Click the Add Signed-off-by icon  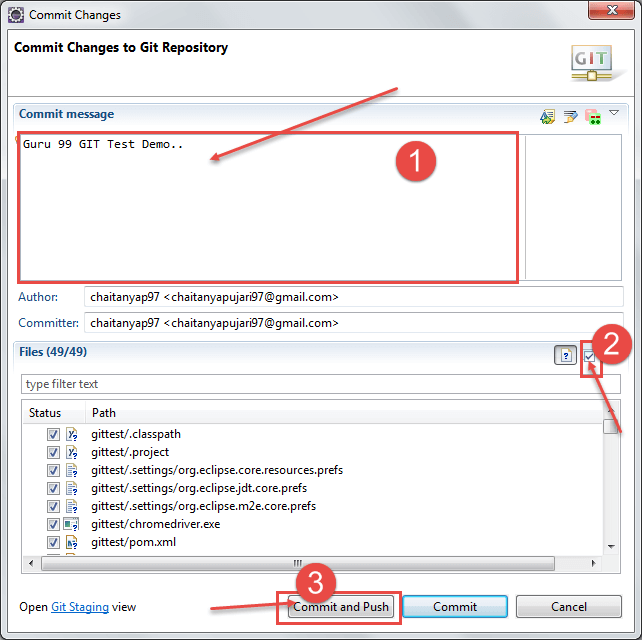coord(570,116)
